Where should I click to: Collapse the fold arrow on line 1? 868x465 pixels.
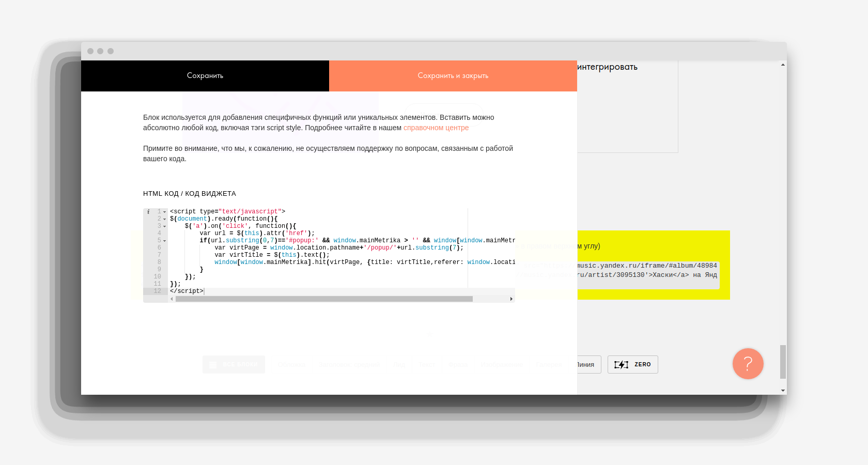[165, 212]
